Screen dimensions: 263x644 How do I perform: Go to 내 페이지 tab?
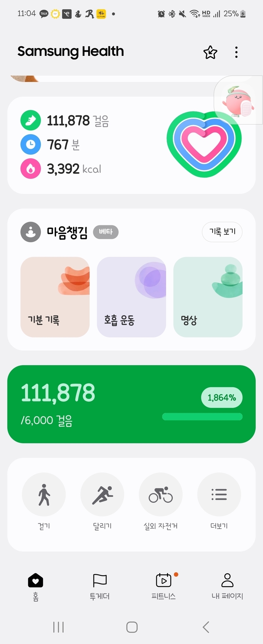(227, 587)
